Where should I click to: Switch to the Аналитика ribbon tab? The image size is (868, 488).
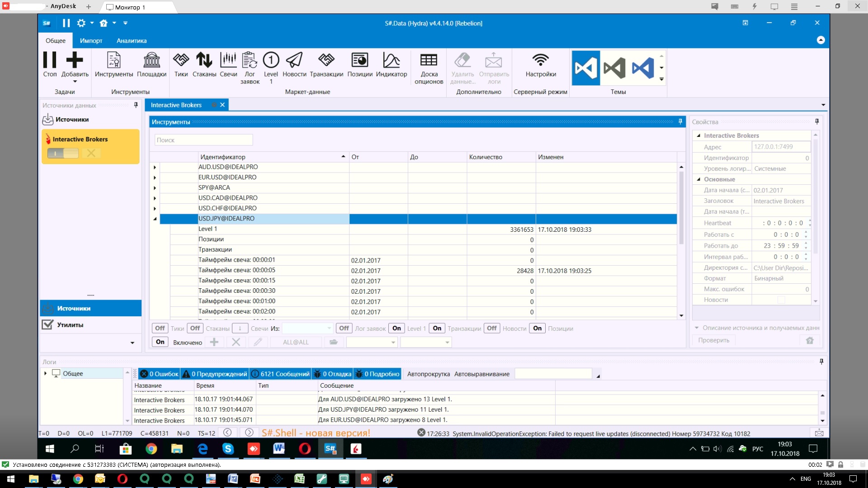pos(132,41)
